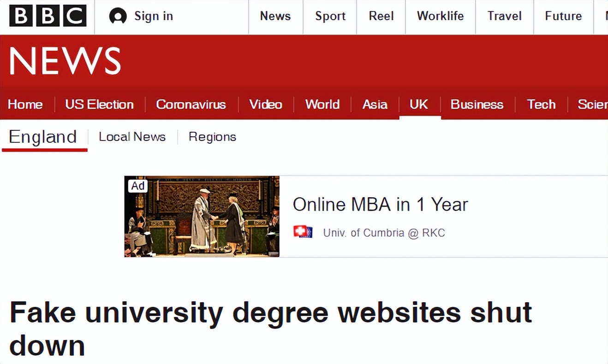Click the advertiser flag logo icon

click(x=303, y=232)
